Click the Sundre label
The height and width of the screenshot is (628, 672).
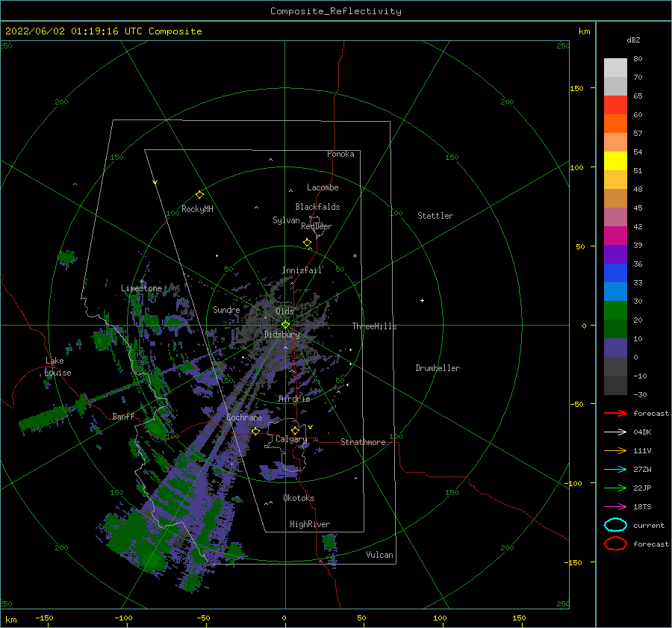pyautogui.click(x=226, y=309)
